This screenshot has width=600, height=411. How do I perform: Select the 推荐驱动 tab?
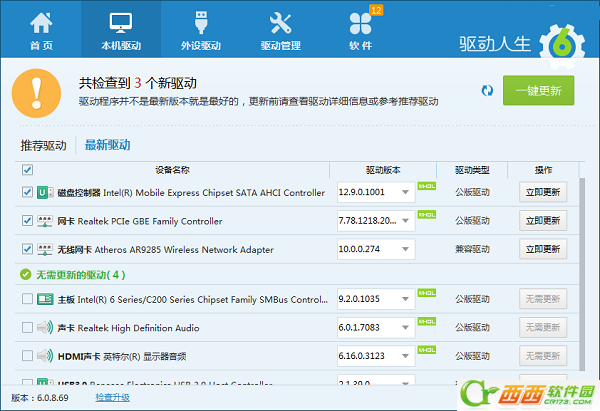pyautogui.click(x=43, y=145)
